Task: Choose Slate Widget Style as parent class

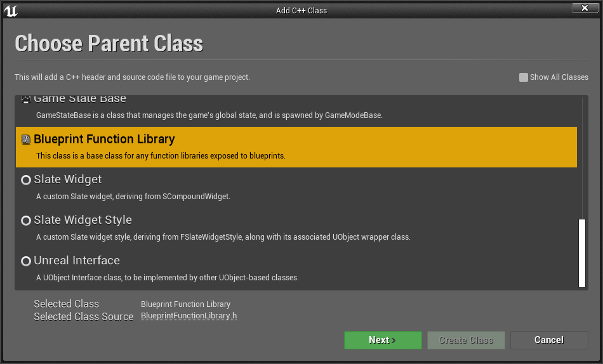Action: click(296, 228)
